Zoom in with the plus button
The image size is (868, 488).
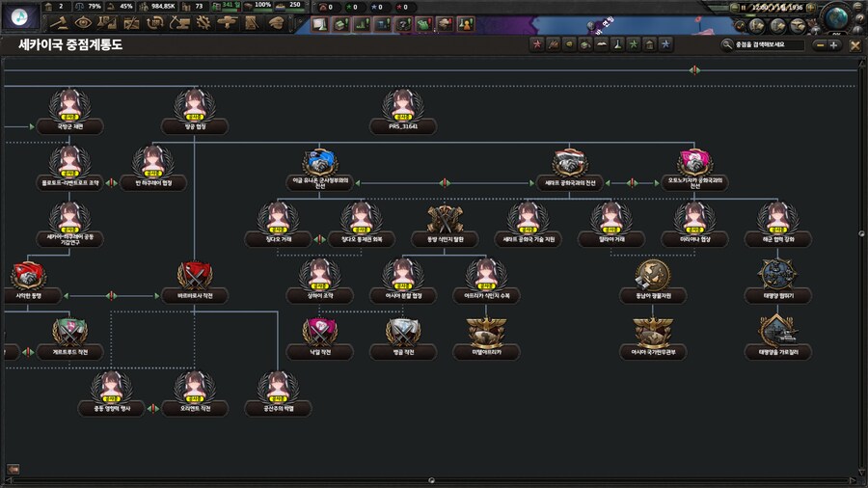pos(834,44)
